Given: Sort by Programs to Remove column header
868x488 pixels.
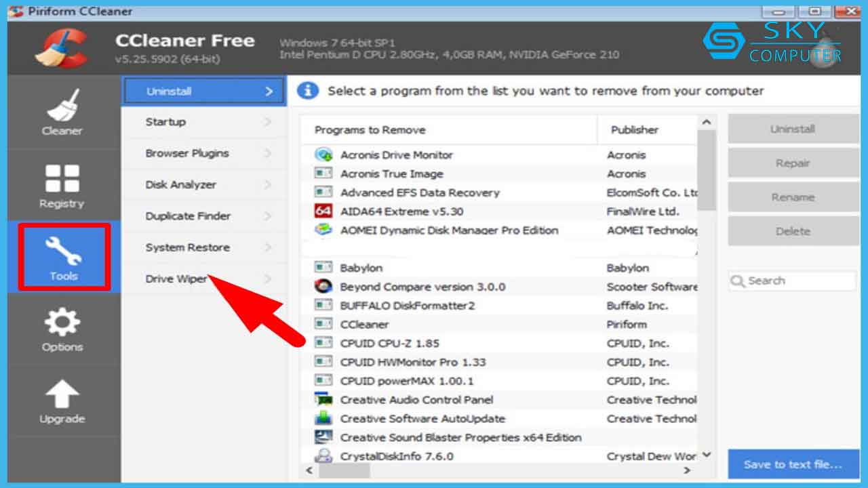Looking at the screenshot, I should [x=449, y=129].
